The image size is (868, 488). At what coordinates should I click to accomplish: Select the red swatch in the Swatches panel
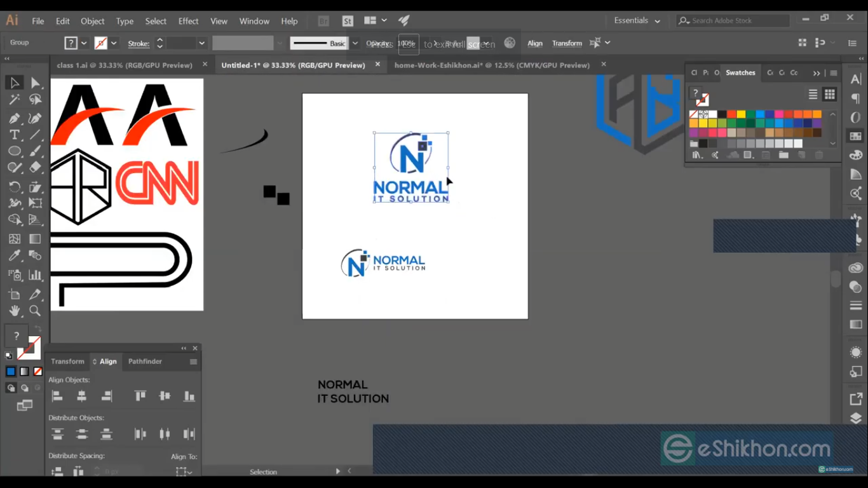pyautogui.click(x=731, y=114)
